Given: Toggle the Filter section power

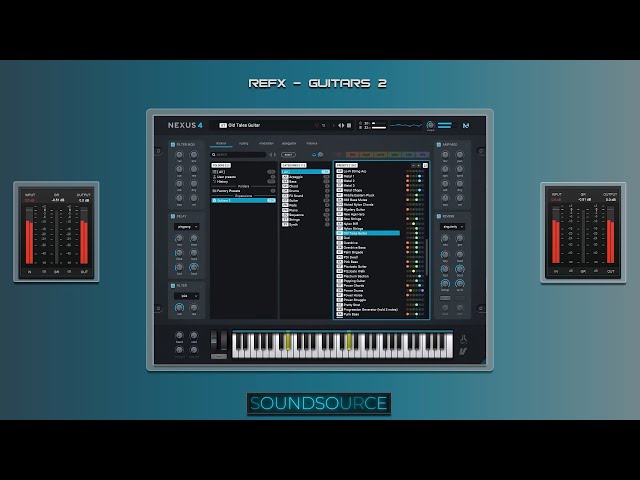Looking at the screenshot, I should tap(173, 286).
